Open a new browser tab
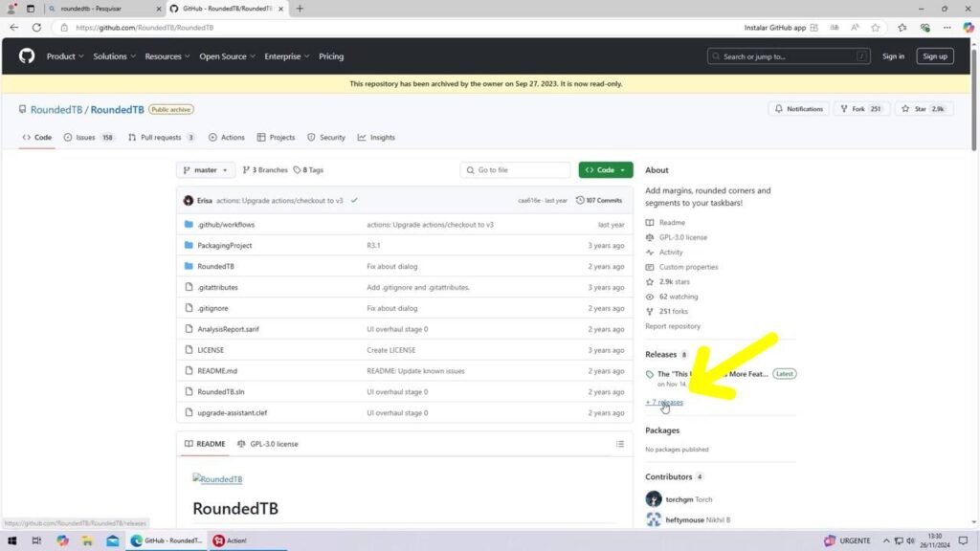The height and width of the screenshot is (551, 980). (300, 9)
